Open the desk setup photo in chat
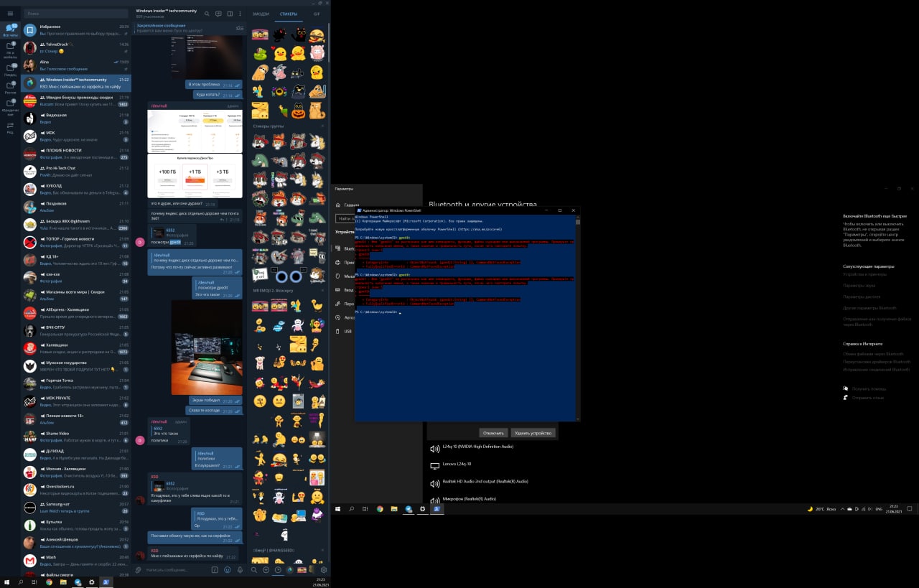Viewport: 919px width, 588px height. pos(207,347)
